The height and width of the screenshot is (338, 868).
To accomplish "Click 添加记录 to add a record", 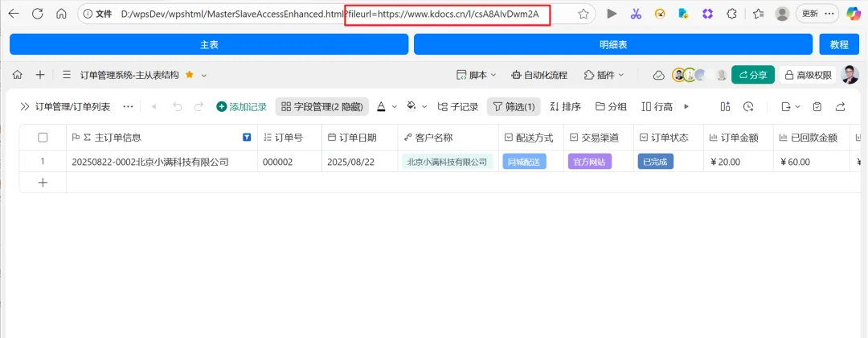I will tap(241, 106).
